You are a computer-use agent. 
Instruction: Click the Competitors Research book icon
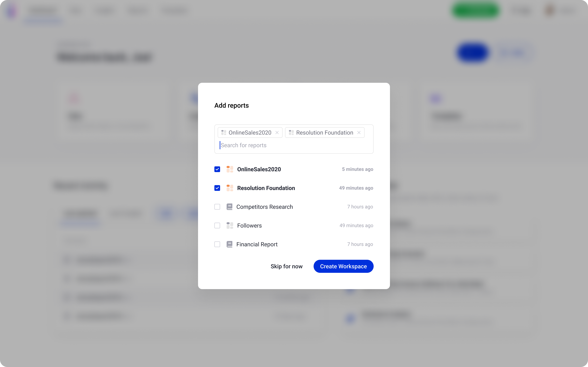click(x=229, y=207)
